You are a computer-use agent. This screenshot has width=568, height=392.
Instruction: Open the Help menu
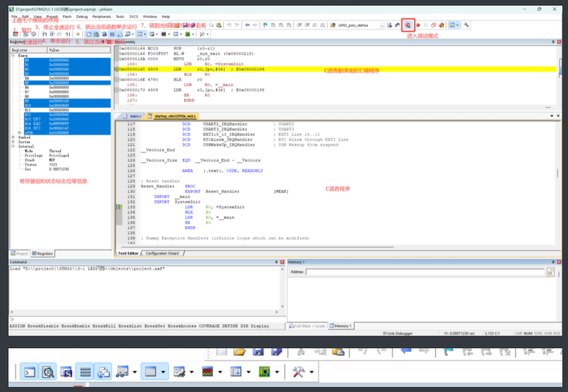(x=165, y=16)
